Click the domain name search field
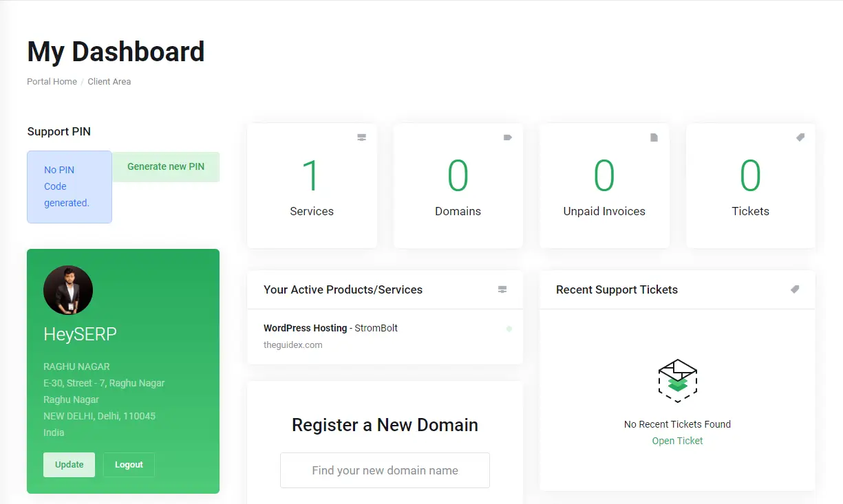 pyautogui.click(x=384, y=470)
